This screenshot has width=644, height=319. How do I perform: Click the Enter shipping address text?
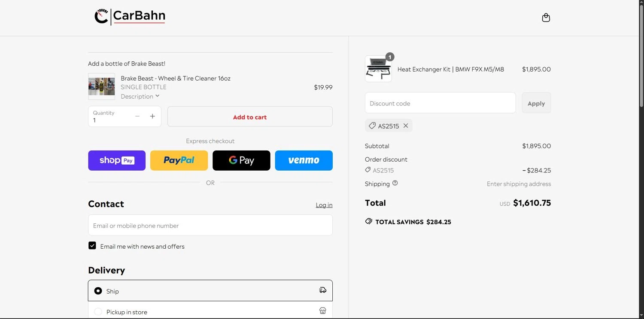tap(519, 184)
